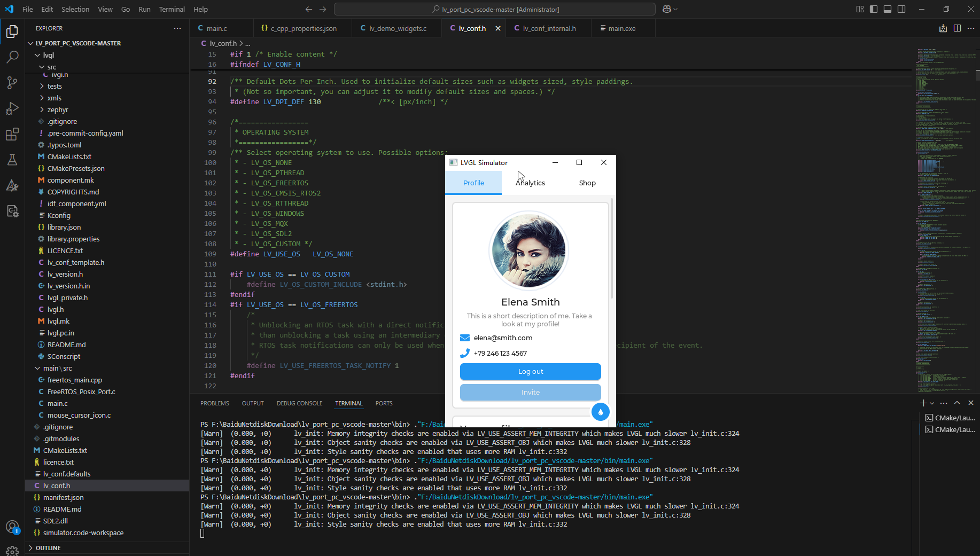
Task: Open the Search view in the activity bar
Action: [12, 57]
